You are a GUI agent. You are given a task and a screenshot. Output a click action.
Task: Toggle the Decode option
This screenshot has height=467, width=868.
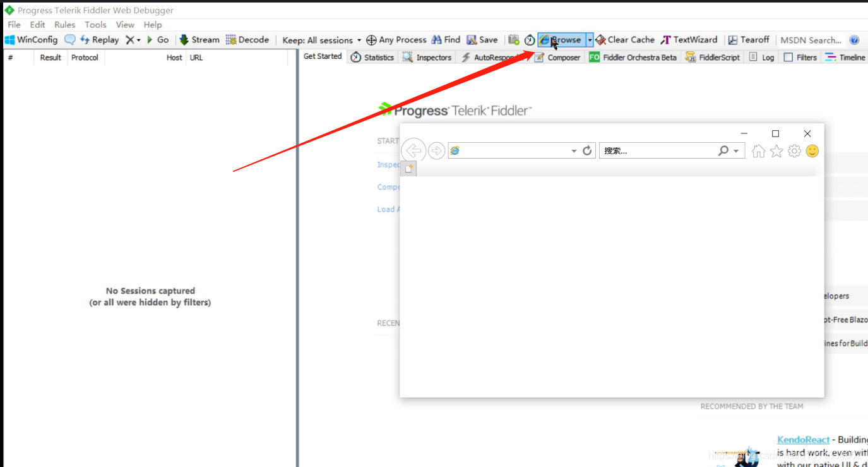(x=247, y=40)
